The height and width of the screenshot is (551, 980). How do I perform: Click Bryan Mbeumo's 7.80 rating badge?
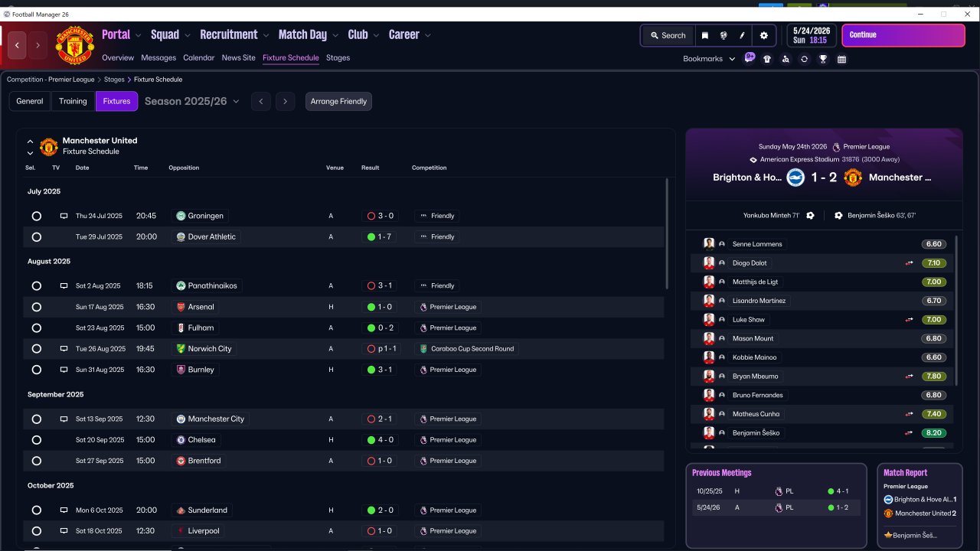click(x=934, y=377)
